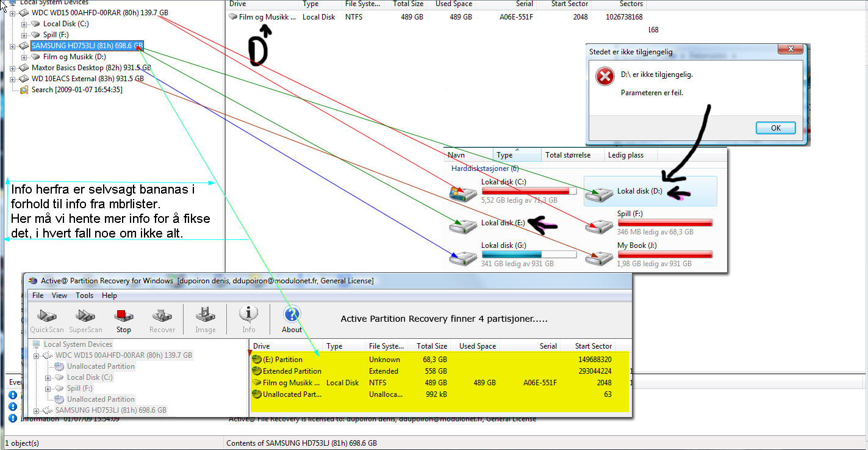Click the 1 object(s) status bar text
Image resolution: width=868 pixels, height=450 pixels.
(22, 443)
